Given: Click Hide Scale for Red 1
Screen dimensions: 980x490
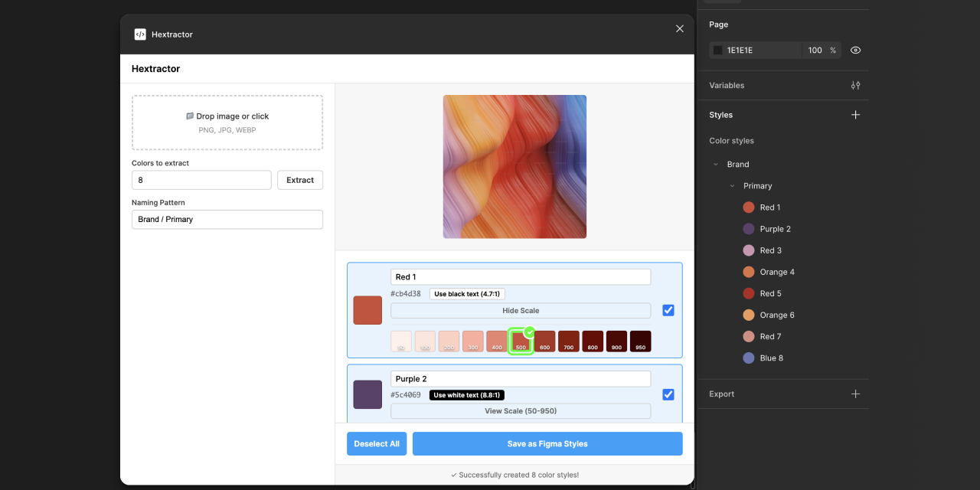Looking at the screenshot, I should pos(521,310).
